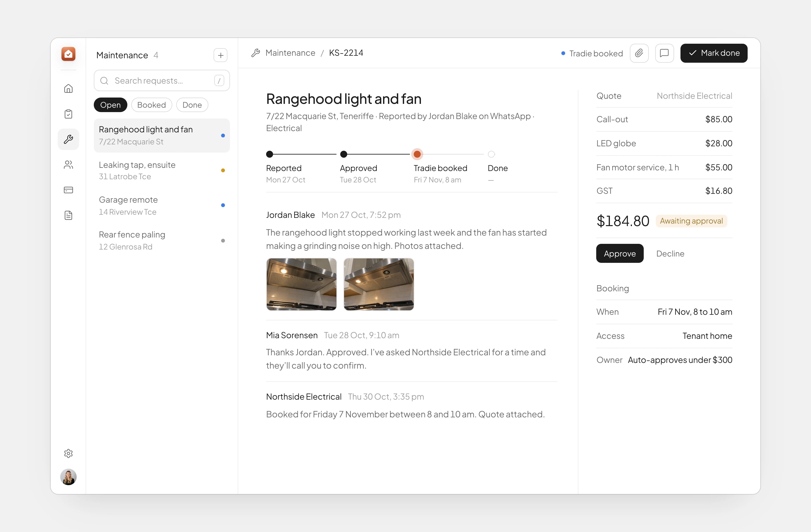Viewport: 811px width, 532px height.
Task: Click the orange house app logo
Action: coord(68,54)
